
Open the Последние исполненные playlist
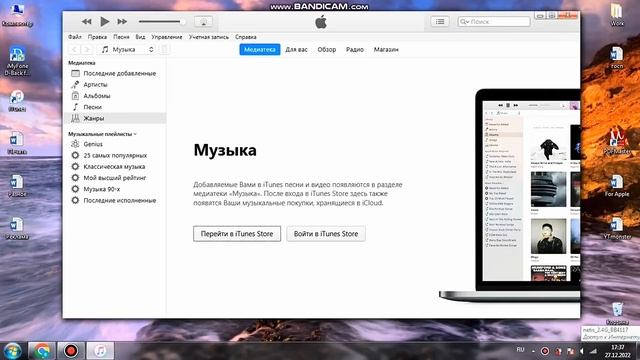click(x=115, y=200)
